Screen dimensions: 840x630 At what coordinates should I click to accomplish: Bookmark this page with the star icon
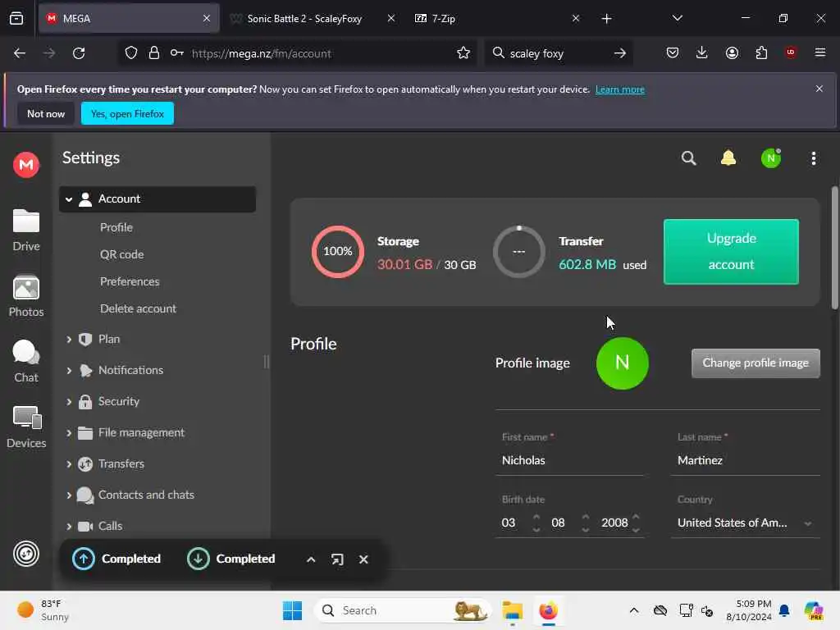[x=463, y=53]
